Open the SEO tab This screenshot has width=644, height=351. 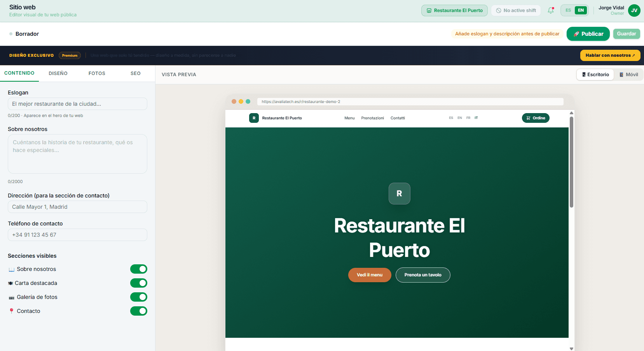click(x=136, y=73)
